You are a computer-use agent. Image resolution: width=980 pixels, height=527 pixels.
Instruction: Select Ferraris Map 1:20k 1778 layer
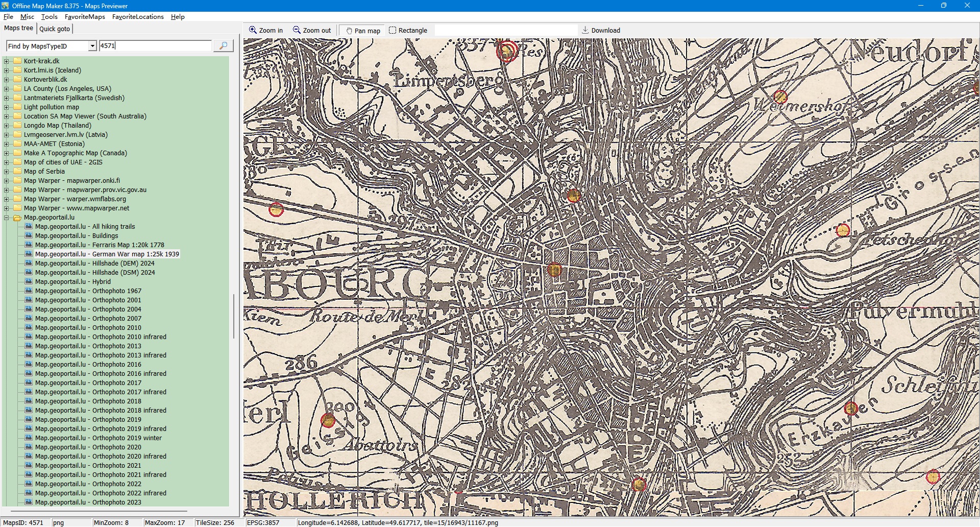100,245
